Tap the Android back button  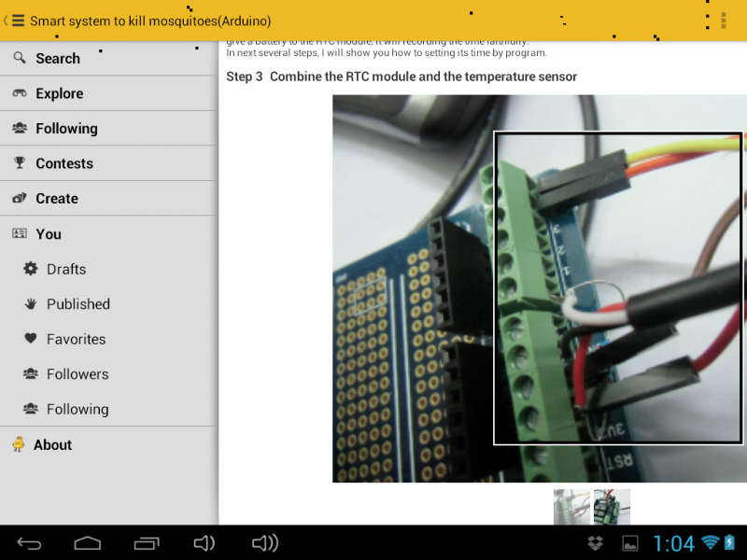pyautogui.click(x=29, y=543)
